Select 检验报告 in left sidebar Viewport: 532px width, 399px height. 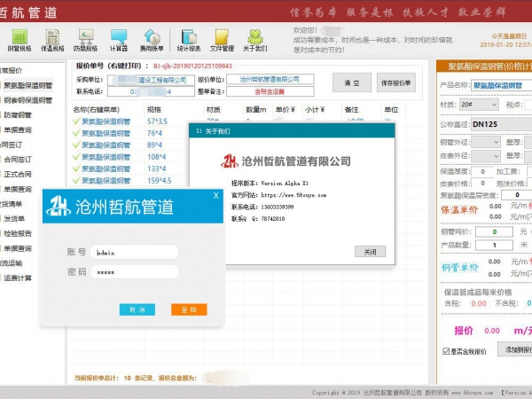click(18, 234)
